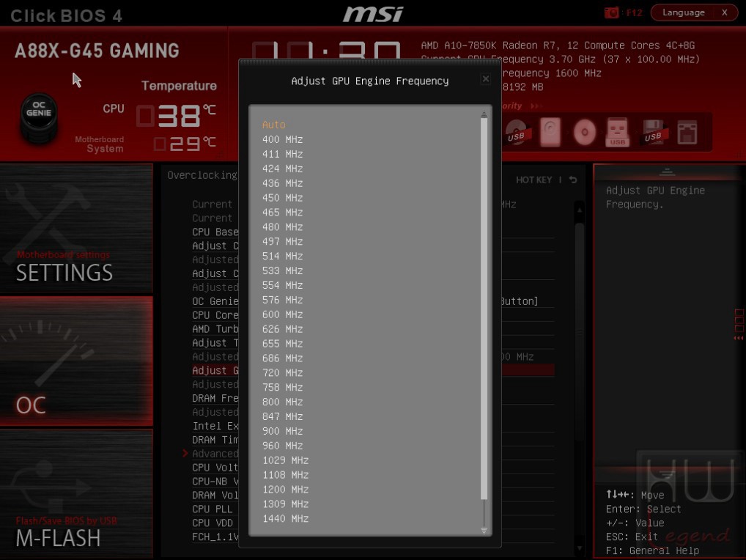Open the OC overclocking section
The width and height of the screenshot is (746, 560).
pos(76,361)
